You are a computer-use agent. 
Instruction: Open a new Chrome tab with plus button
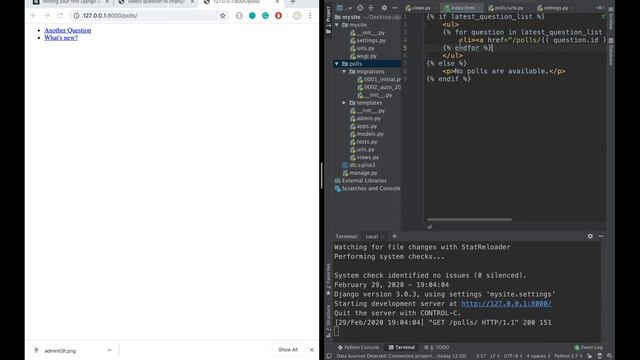click(x=293, y=2)
